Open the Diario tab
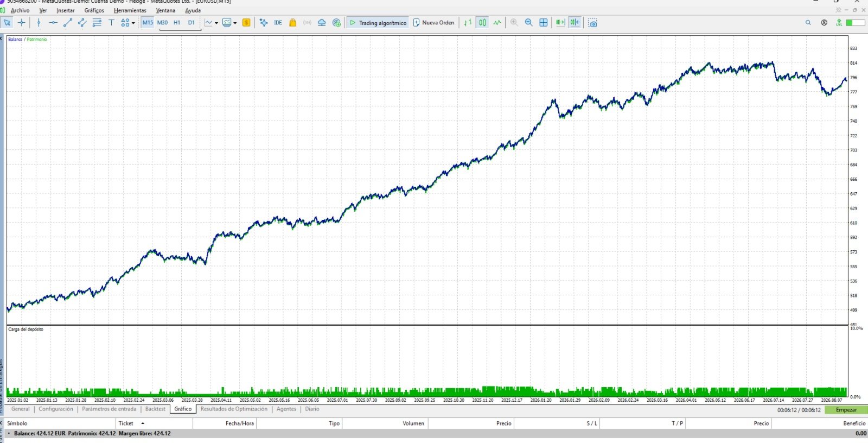The width and height of the screenshot is (868, 443). [312, 409]
